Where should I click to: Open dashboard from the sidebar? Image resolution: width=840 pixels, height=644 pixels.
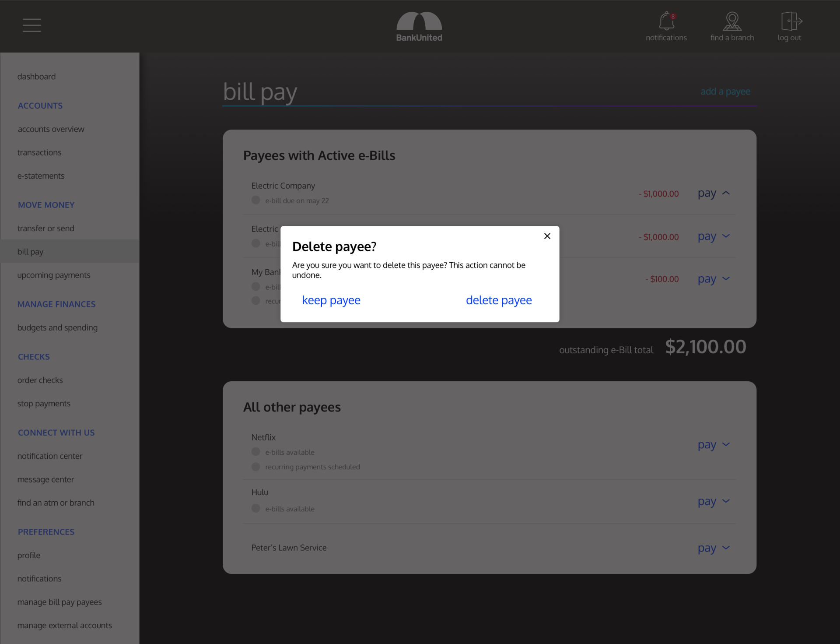point(36,77)
